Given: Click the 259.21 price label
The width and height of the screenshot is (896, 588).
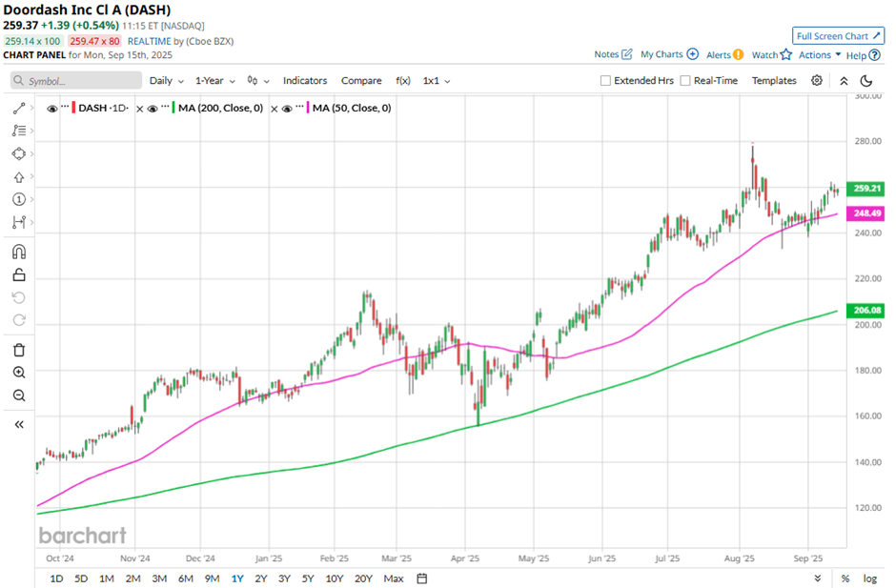Looking at the screenshot, I should point(866,188).
